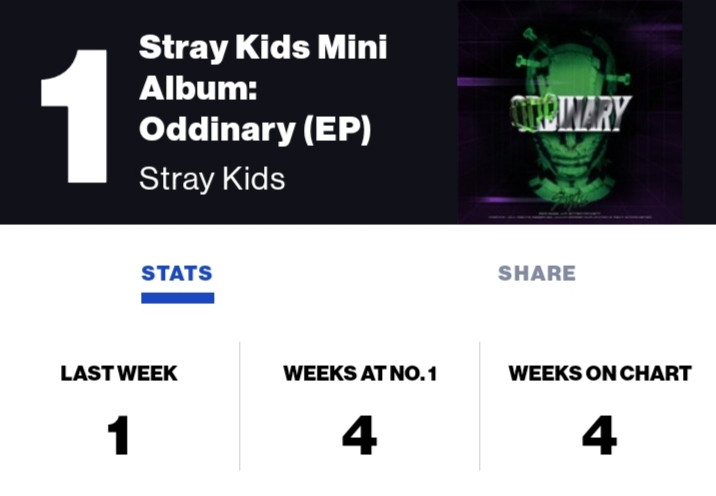Click the last week position value 1
This screenshot has width=716, height=496.
(118, 435)
